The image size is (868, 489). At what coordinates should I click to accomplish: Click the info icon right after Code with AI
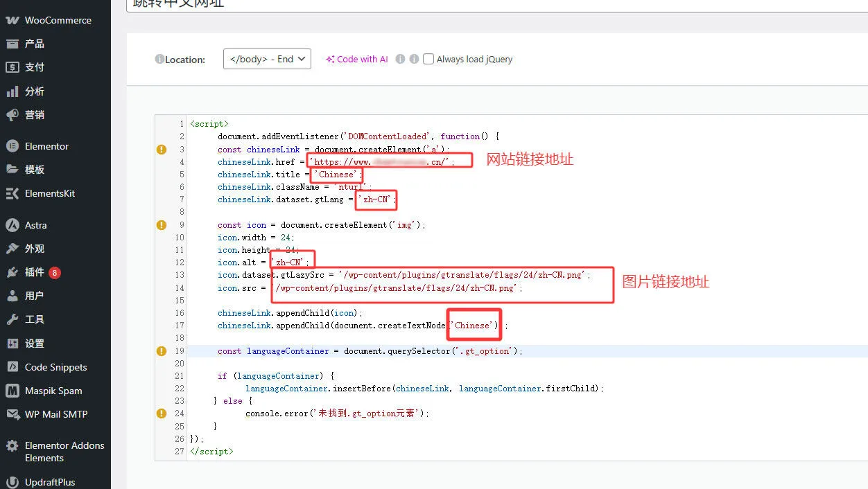(400, 60)
